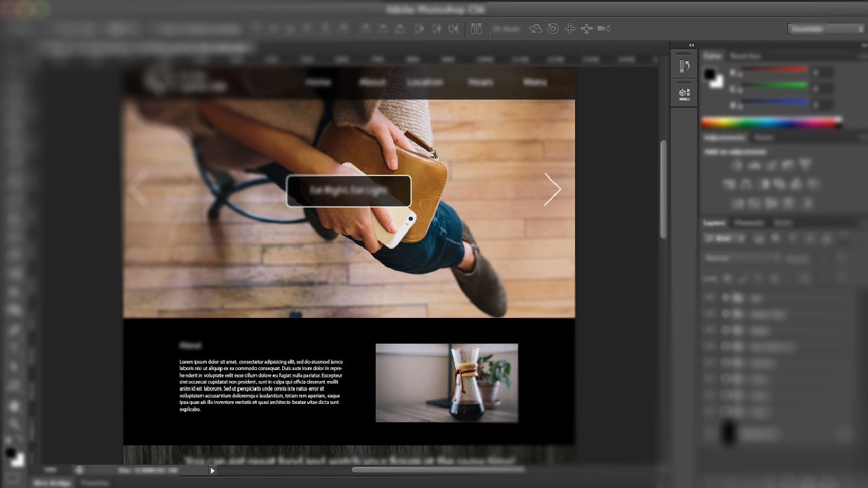This screenshot has height=488, width=868.
Task: Click the lock transparent pixels icon
Action: [728, 278]
